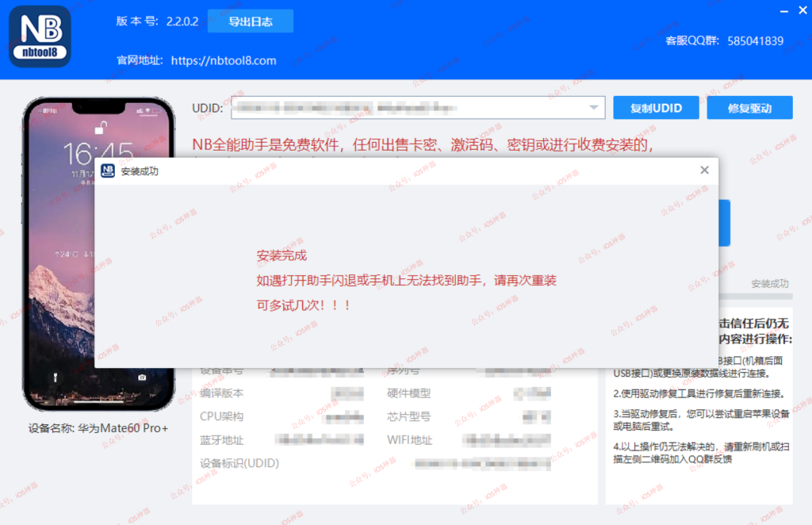Click the CPU架构 label
The image size is (812, 525).
[x=222, y=416]
